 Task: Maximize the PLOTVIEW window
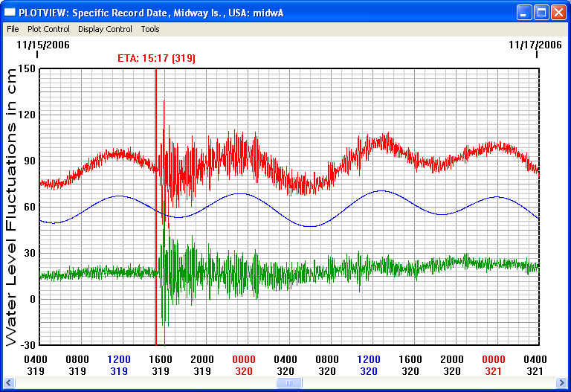pos(541,13)
